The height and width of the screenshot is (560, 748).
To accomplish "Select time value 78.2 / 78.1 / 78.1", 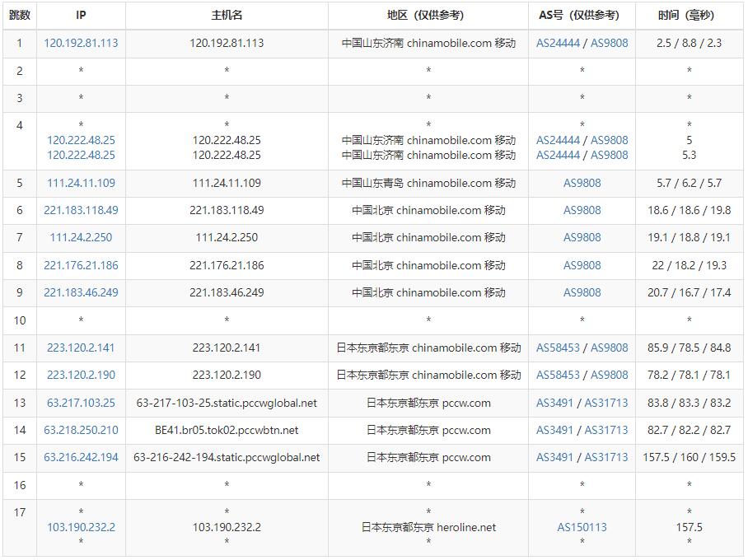I will [689, 375].
